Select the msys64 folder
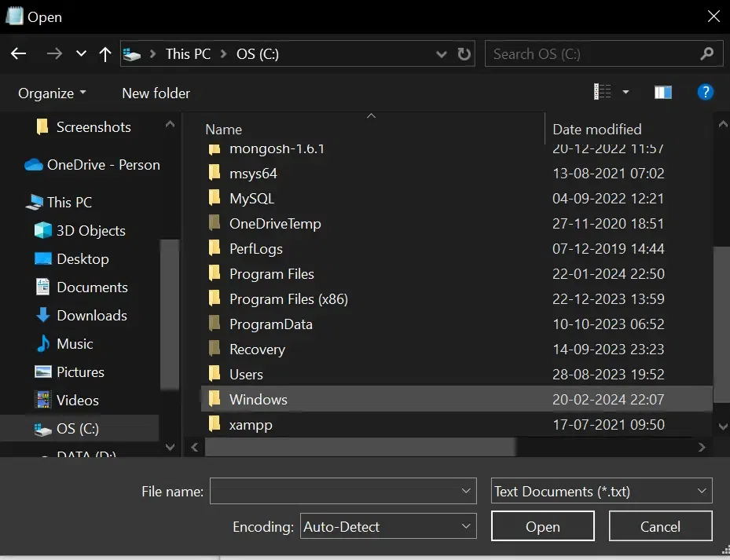This screenshot has width=730, height=560. pos(253,174)
